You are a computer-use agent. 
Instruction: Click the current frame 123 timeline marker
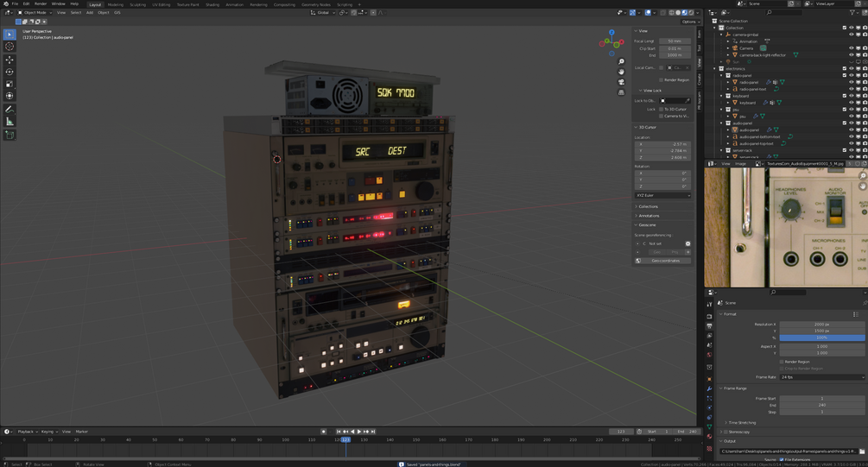pos(345,439)
